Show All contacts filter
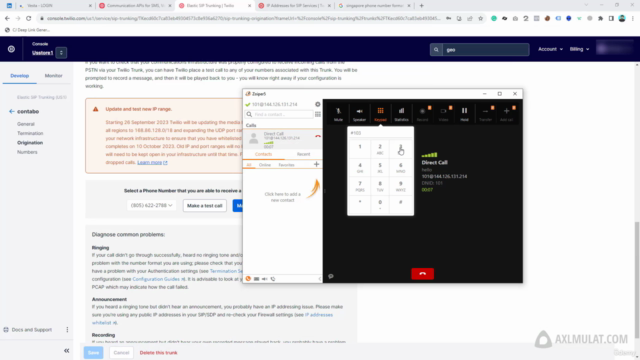The width and height of the screenshot is (640, 360). 249,165
